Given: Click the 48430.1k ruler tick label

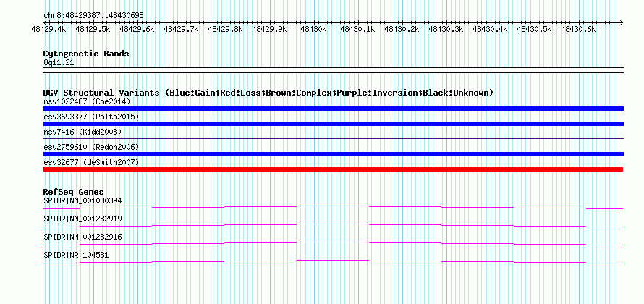Looking at the screenshot, I should tap(357, 29).
